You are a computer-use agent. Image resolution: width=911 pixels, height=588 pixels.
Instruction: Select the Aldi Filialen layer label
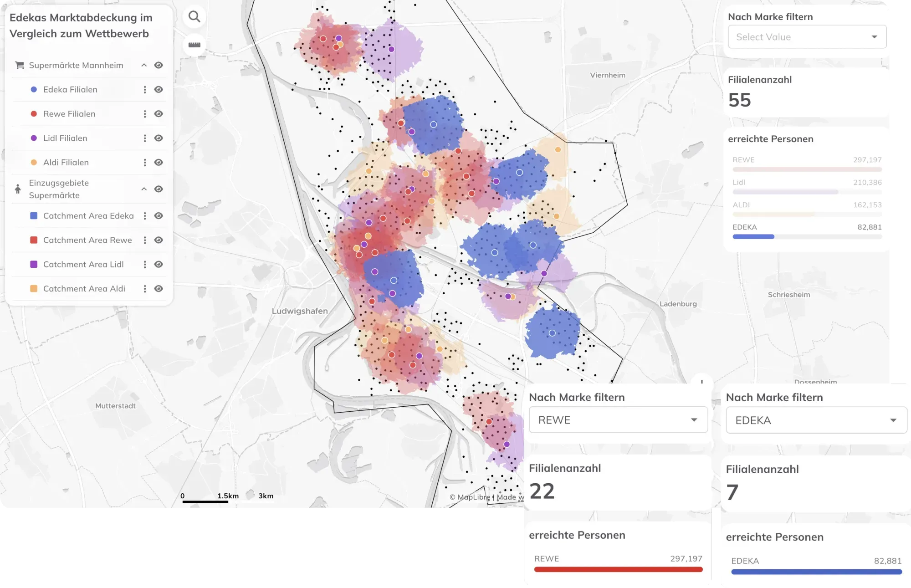(x=66, y=163)
